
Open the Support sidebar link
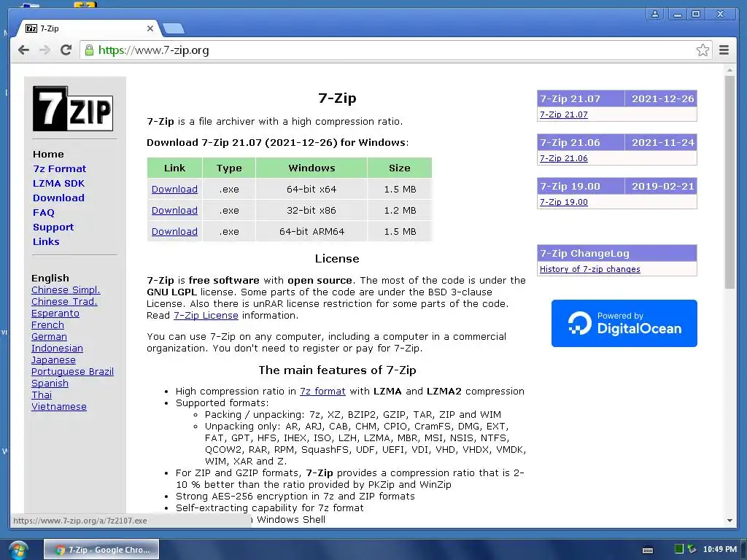53,227
